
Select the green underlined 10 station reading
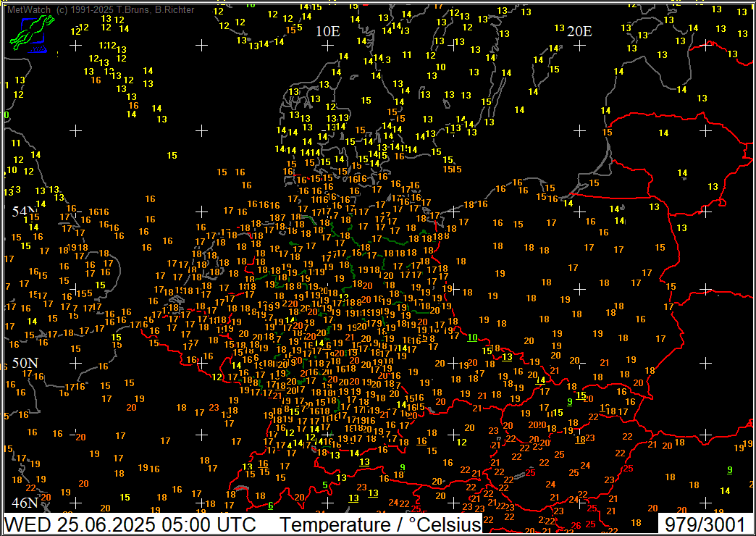[472, 338]
